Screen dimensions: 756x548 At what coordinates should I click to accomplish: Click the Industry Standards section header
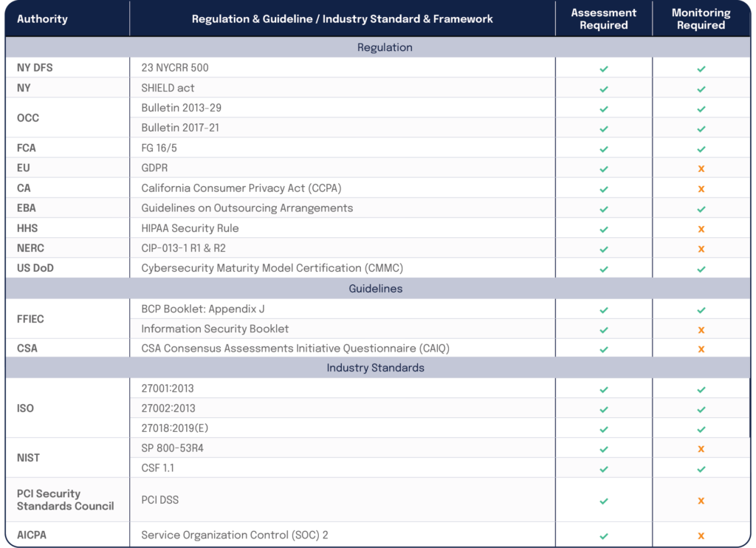tap(375, 368)
